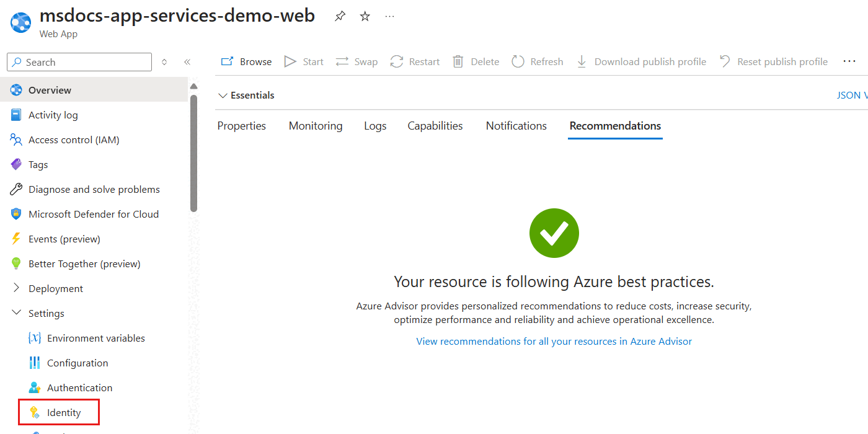Click the Authentication person icon
The width and height of the screenshot is (868, 434).
click(x=35, y=387)
